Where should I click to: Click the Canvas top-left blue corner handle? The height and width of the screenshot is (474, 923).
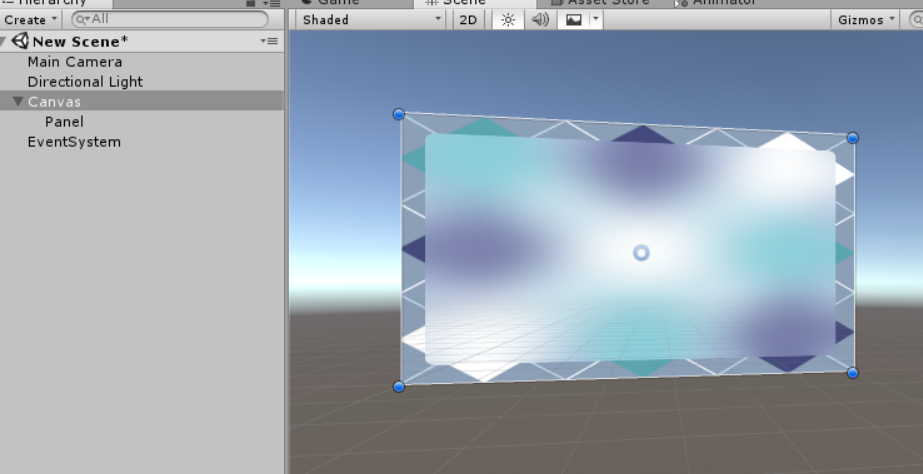(399, 114)
